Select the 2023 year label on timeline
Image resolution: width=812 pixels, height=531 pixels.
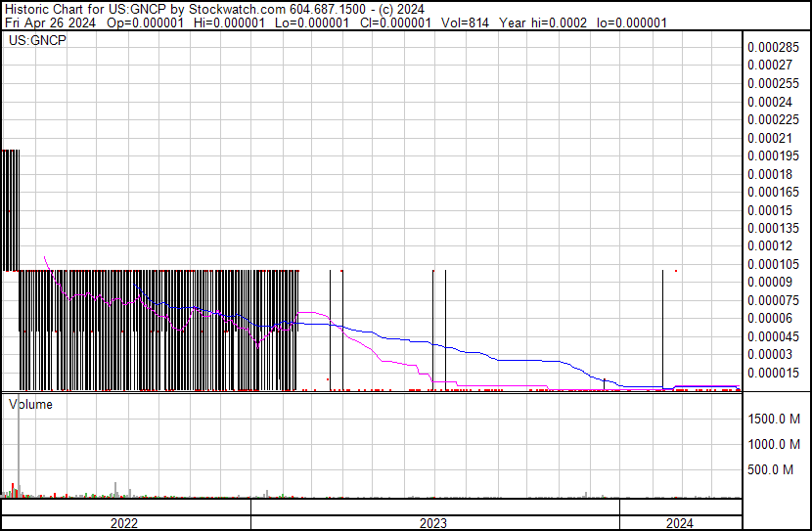click(433, 523)
